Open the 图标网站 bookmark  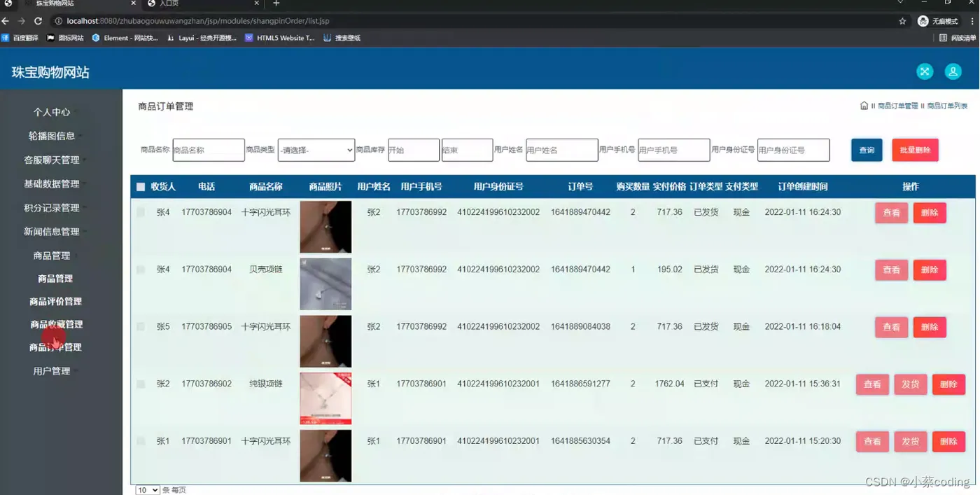65,38
